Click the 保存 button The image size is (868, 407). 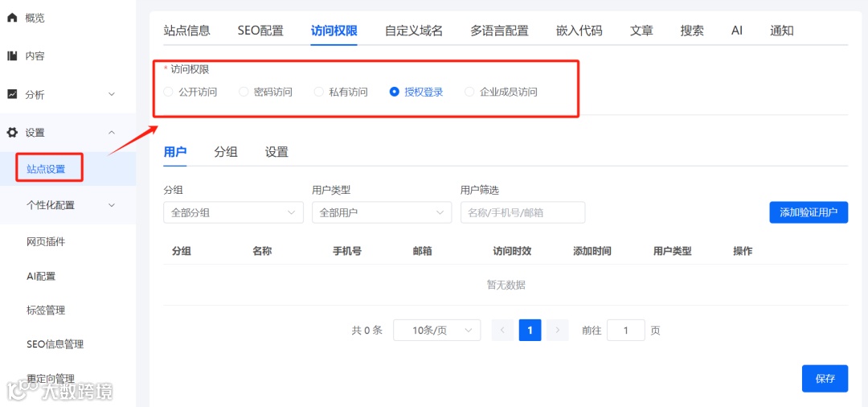tap(825, 379)
